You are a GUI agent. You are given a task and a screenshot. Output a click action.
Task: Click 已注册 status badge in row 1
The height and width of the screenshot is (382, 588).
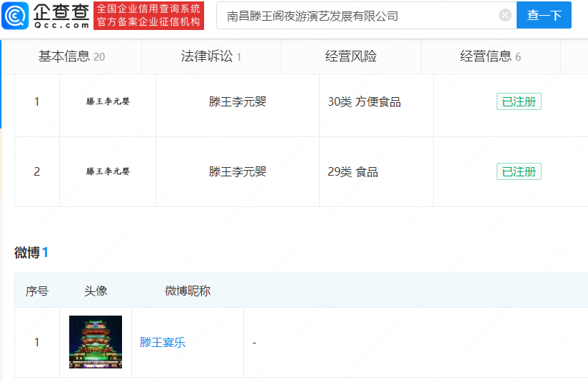click(519, 101)
